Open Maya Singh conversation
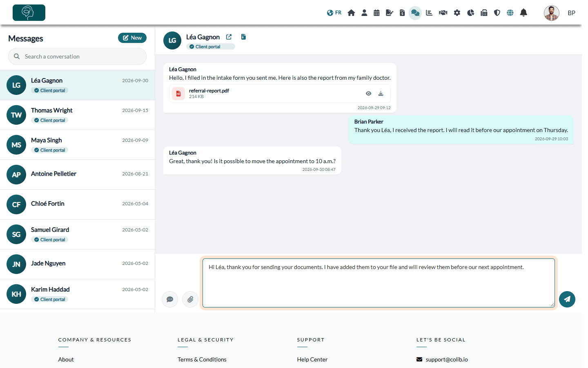 (77, 145)
